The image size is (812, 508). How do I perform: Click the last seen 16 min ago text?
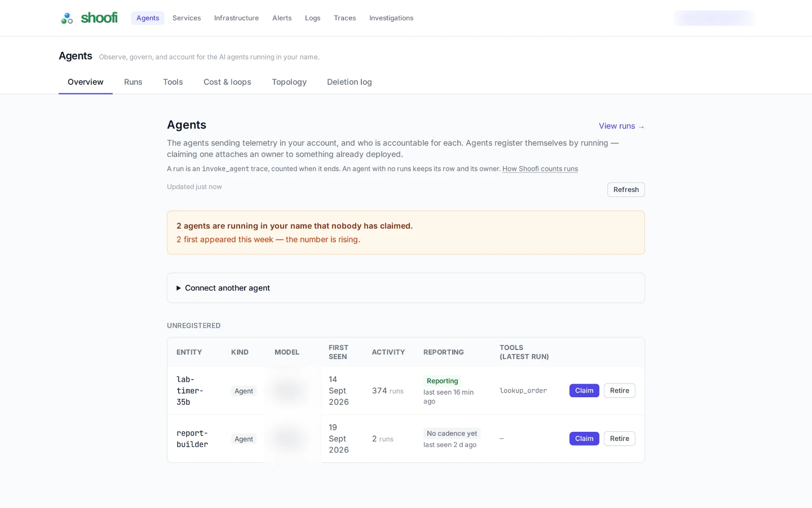pyautogui.click(x=449, y=397)
